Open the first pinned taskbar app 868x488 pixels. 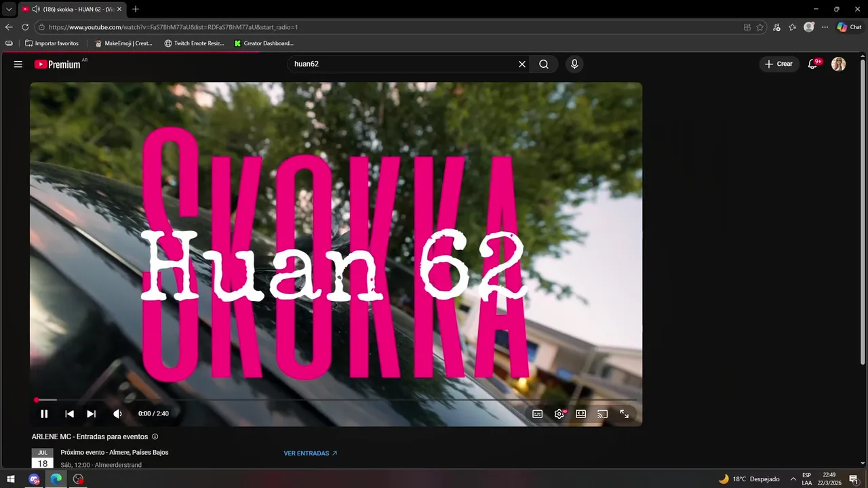tap(34, 479)
